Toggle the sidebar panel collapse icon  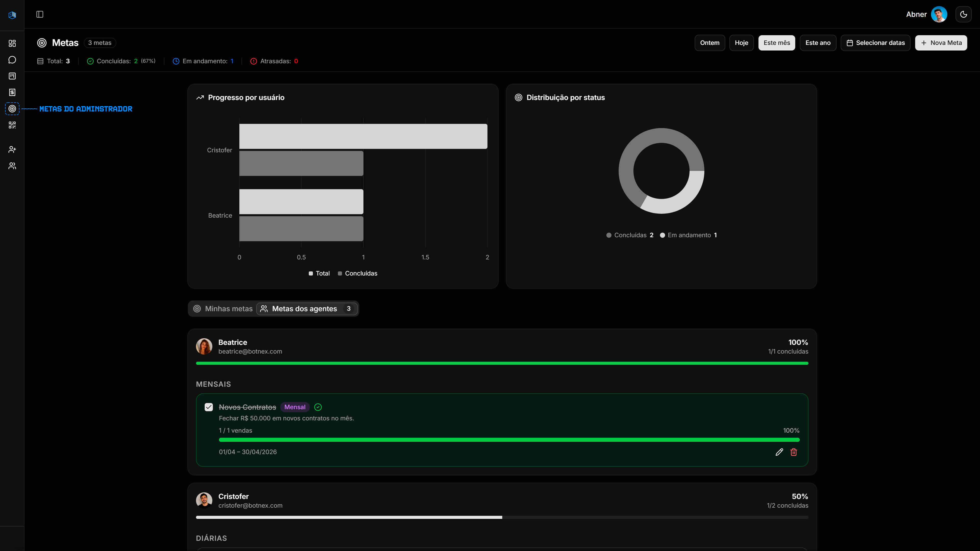coord(40,15)
